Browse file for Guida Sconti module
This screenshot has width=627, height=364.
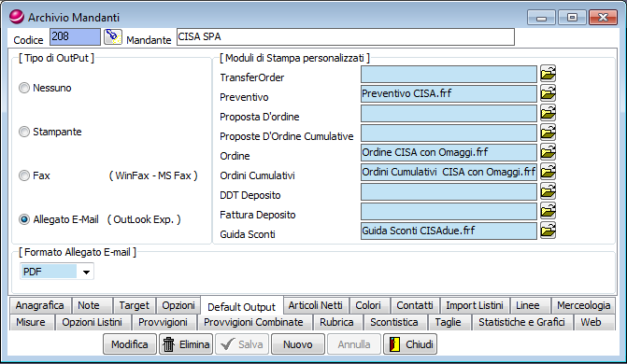click(x=548, y=231)
